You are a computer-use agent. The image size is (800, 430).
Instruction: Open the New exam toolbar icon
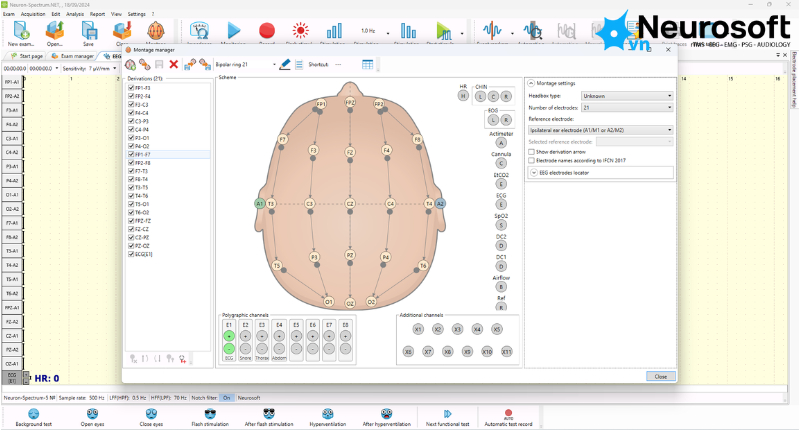(21, 34)
